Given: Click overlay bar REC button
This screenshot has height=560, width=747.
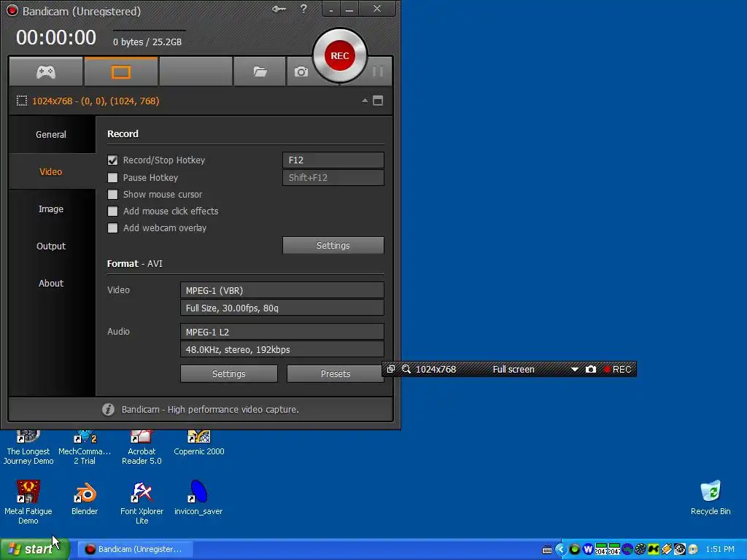Looking at the screenshot, I should [617, 369].
